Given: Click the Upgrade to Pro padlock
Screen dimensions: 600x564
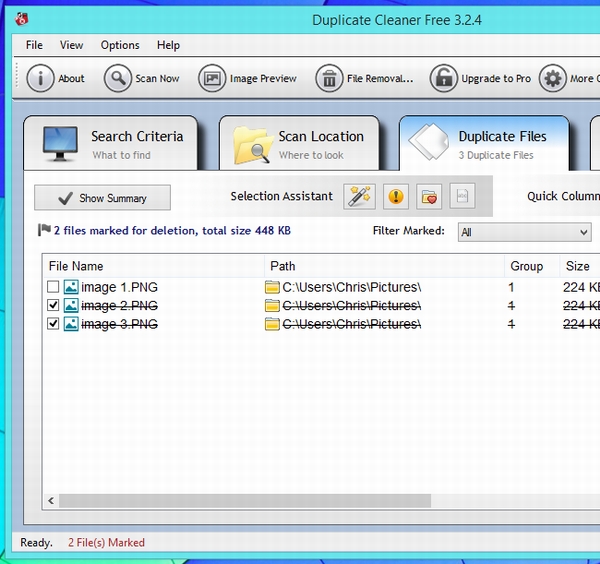Looking at the screenshot, I should click(444, 78).
